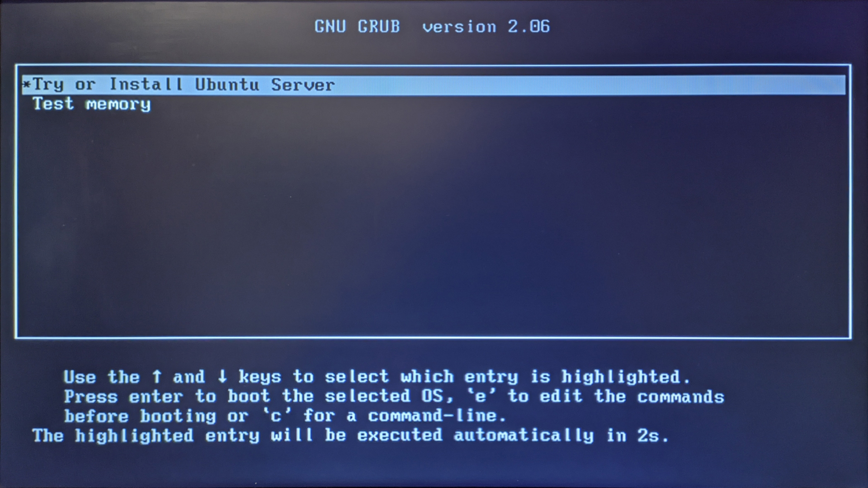Click the word keys in help text
This screenshot has width=868, height=488.
(x=259, y=377)
